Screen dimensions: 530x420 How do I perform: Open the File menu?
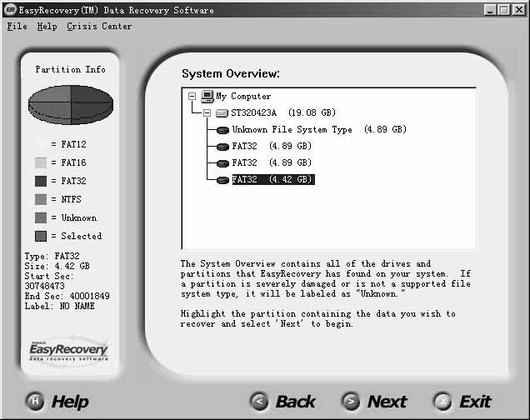point(17,26)
